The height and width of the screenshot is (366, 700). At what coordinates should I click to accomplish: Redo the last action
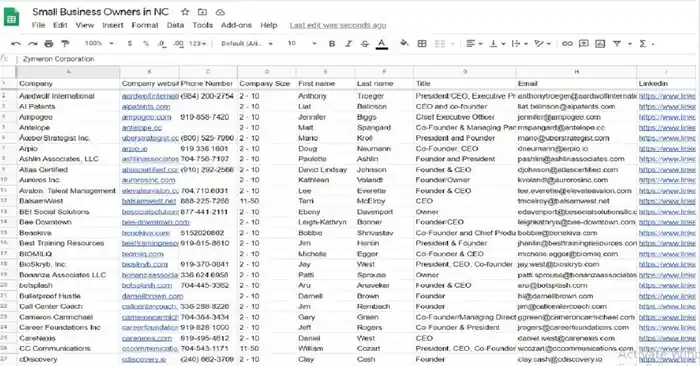[33, 44]
